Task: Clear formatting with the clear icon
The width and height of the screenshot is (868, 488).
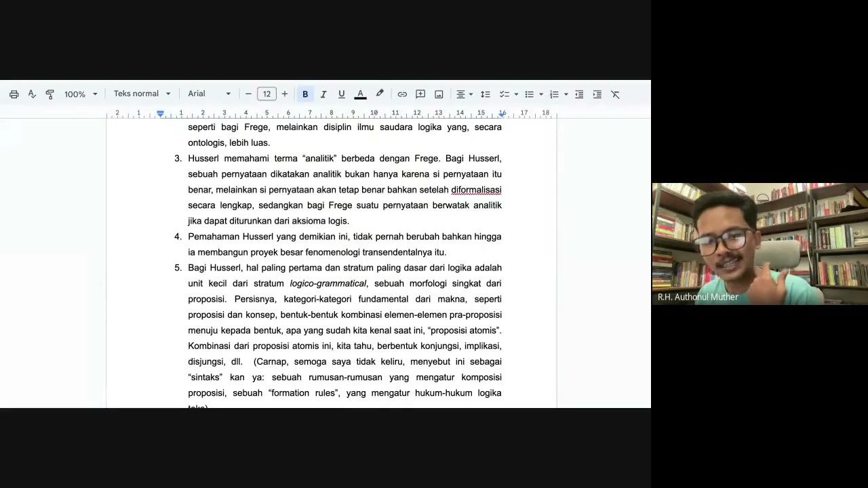Action: tap(615, 94)
